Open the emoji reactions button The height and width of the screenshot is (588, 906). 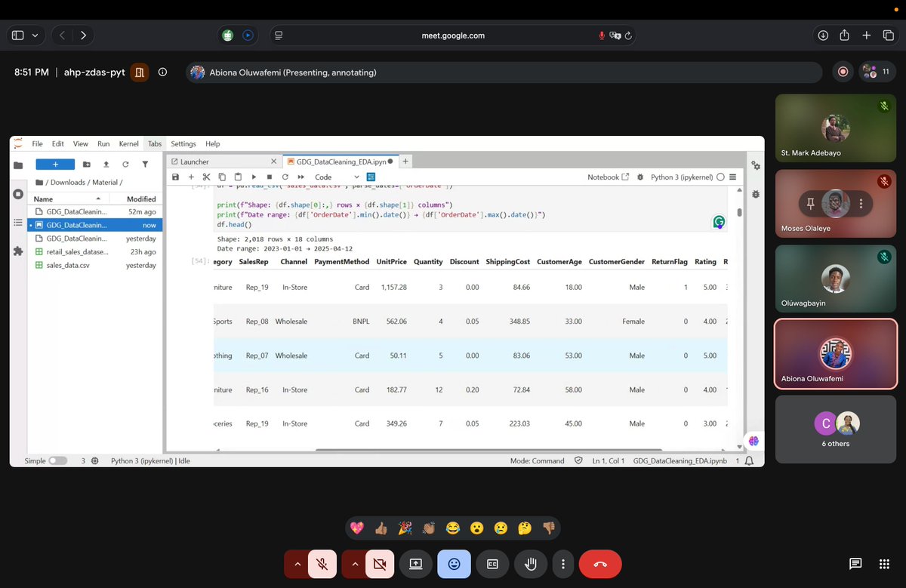[x=454, y=564]
